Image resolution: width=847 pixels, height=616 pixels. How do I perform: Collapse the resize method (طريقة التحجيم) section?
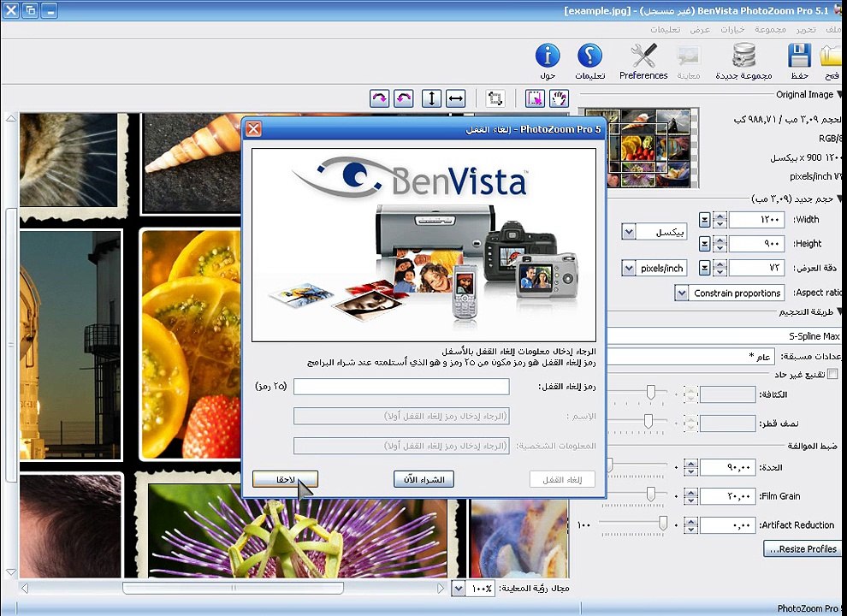coord(840,311)
